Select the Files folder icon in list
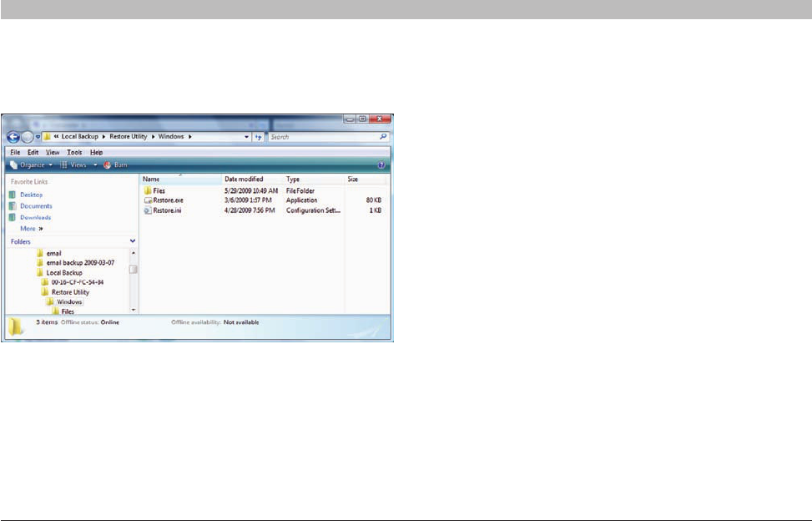The height and width of the screenshot is (521, 812). click(148, 190)
